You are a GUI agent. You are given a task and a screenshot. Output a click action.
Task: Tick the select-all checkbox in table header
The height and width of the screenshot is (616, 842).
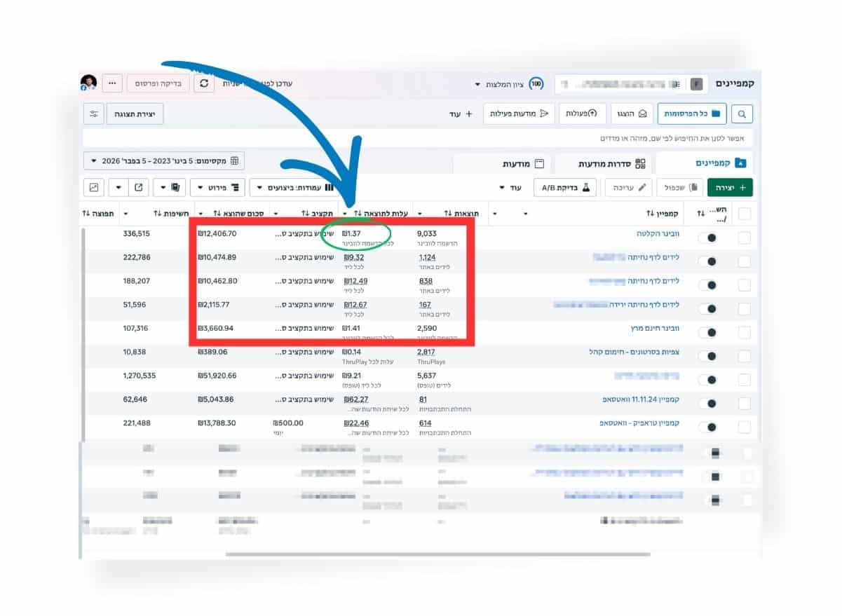(744, 214)
